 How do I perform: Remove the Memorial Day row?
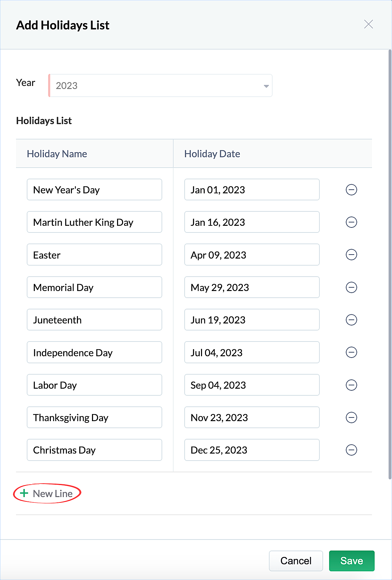point(351,287)
